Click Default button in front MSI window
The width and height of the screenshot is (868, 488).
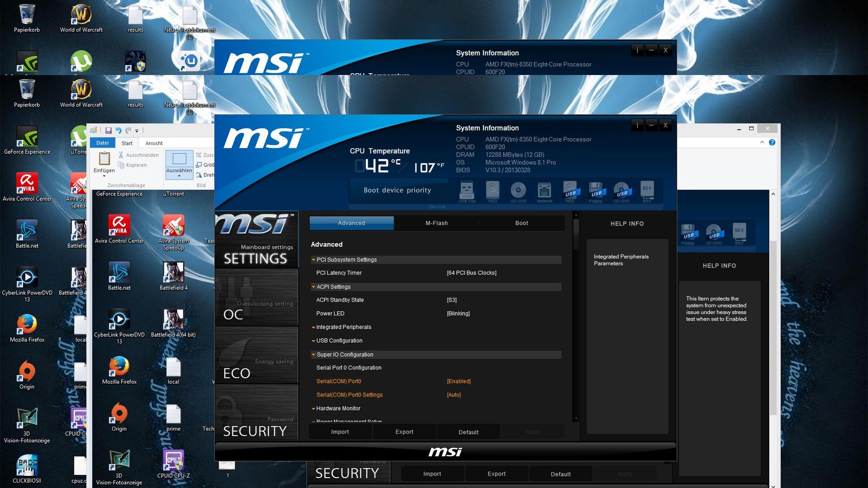[x=469, y=432]
